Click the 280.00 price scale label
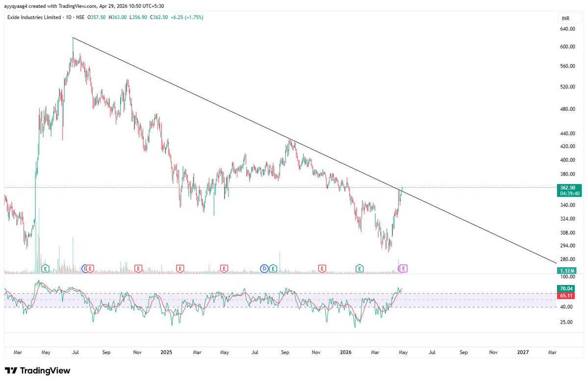 pos(568,259)
